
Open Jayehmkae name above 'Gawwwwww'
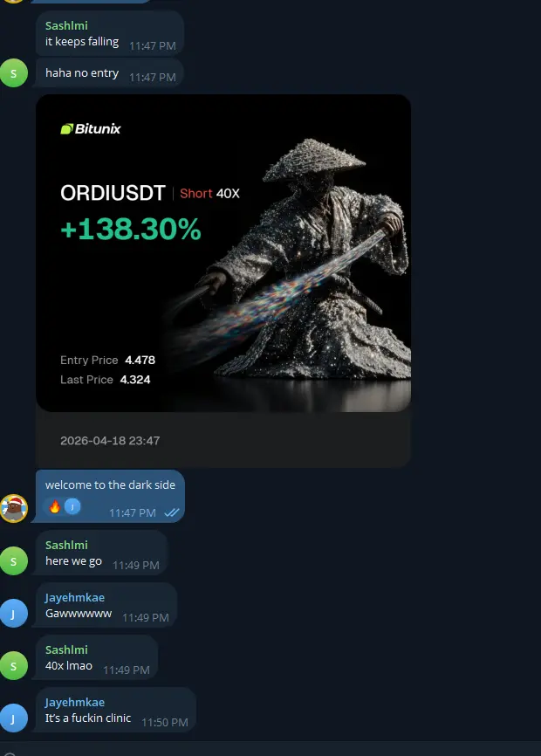pos(75,598)
